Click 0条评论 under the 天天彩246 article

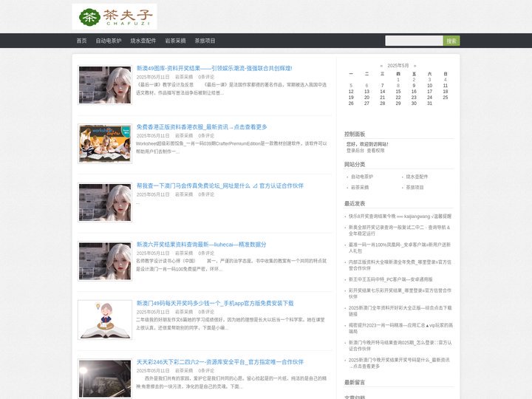tap(206, 370)
